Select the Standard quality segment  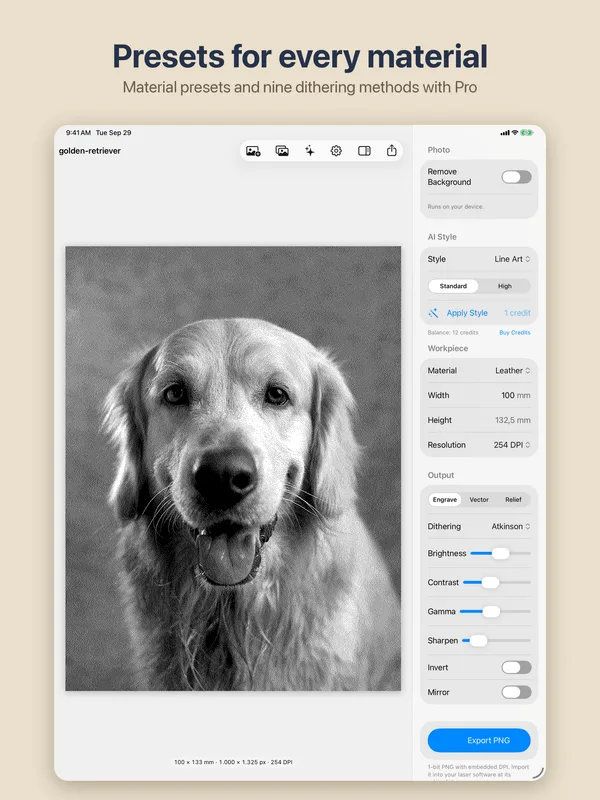click(x=453, y=286)
